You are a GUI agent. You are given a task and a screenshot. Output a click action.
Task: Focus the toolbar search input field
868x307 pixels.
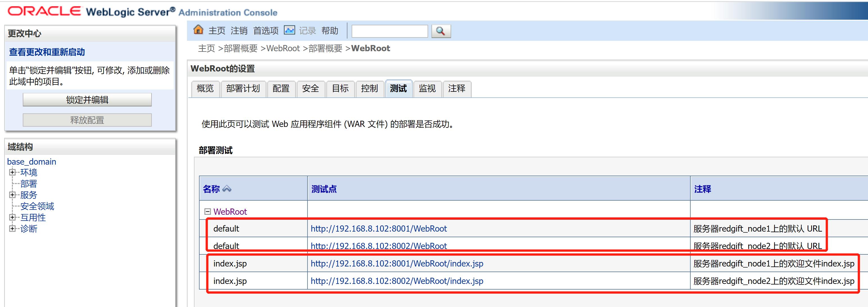[x=390, y=31]
